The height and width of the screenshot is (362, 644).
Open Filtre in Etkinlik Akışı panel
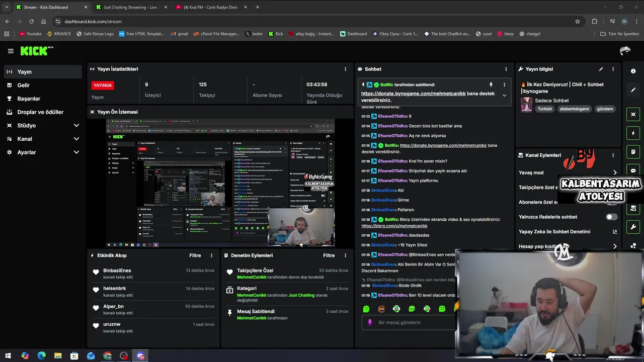[x=195, y=255]
